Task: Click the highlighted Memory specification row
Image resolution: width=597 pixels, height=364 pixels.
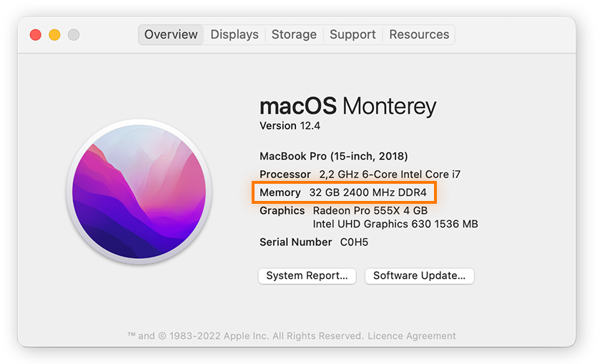Action: (x=344, y=192)
